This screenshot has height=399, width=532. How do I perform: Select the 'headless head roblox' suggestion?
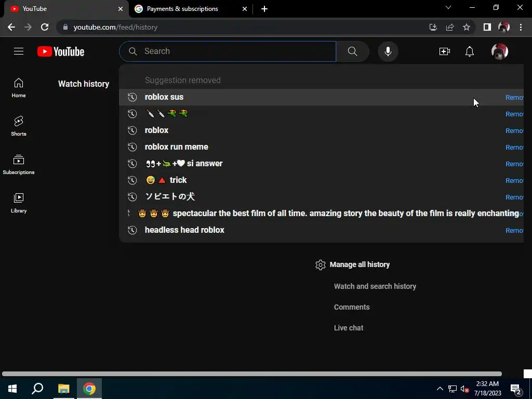click(x=321, y=230)
